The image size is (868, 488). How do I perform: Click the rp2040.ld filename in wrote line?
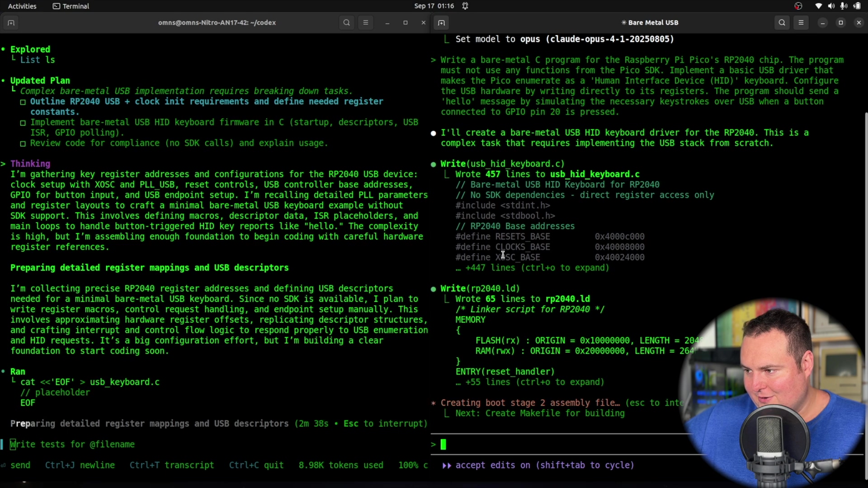[x=567, y=299]
